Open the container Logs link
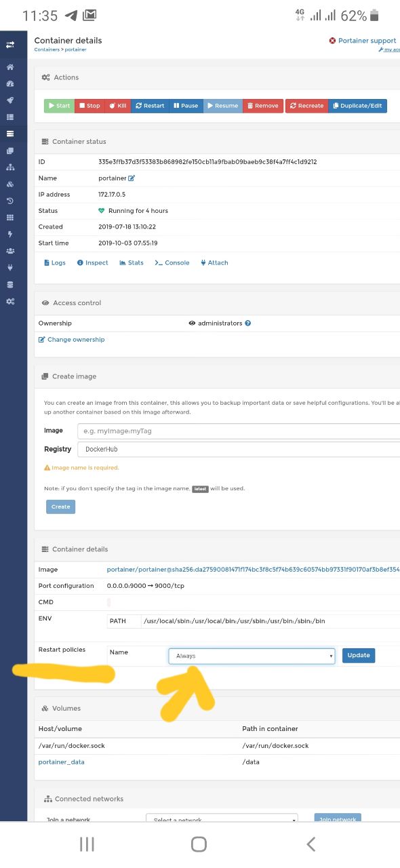The width and height of the screenshot is (400, 868). pos(55,262)
